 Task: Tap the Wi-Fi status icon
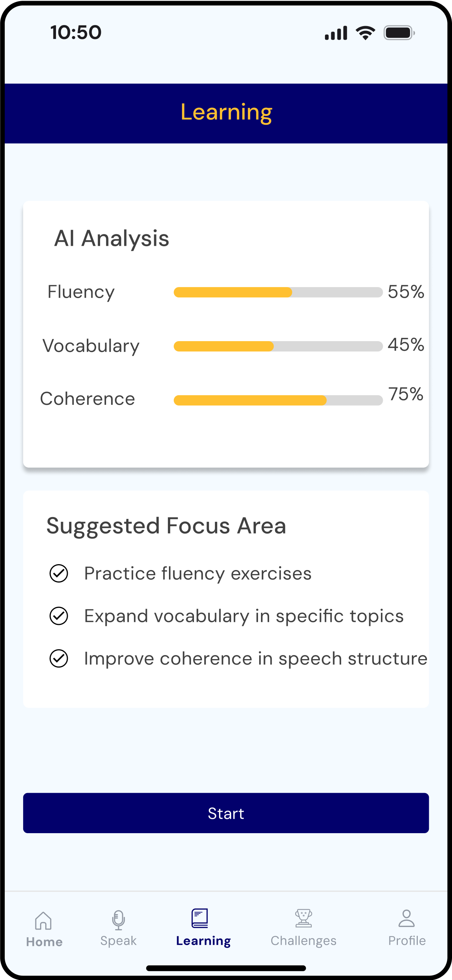click(x=365, y=33)
